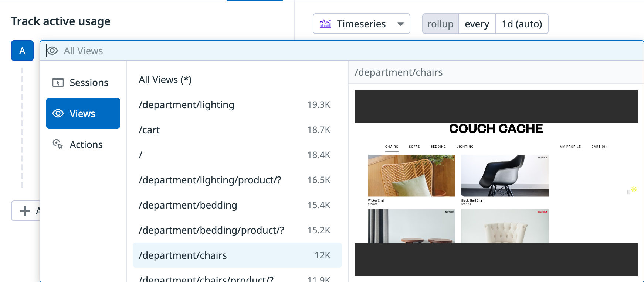Screen dimensions: 644x282
Task: Click the Black Shell Chair product name
Action: 472,200
